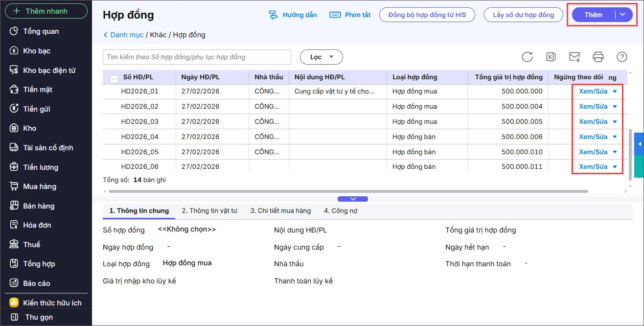Click the refresh icon above the table
This screenshot has width=644, height=326.
tap(527, 57)
